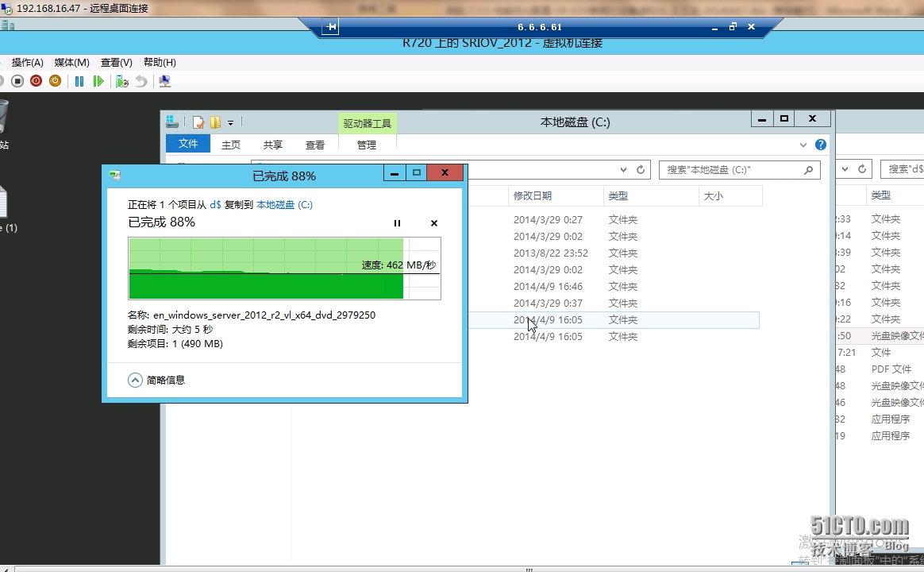This screenshot has height=572, width=924.
Task: Sort by the 修改日期 column header
Action: [556, 195]
